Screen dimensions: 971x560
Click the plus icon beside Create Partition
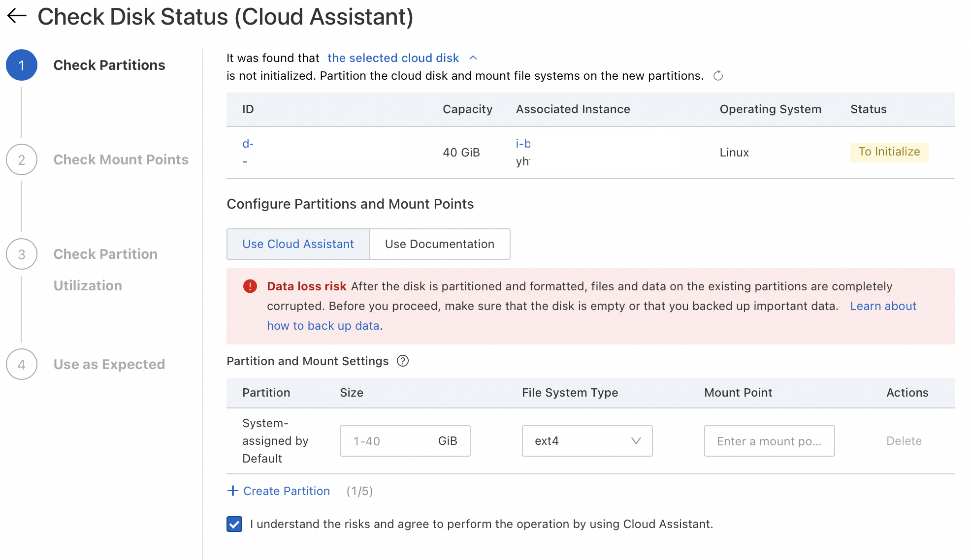tap(232, 491)
